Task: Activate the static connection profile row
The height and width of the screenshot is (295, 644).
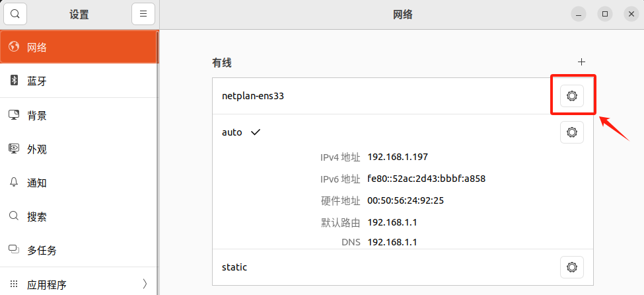Action: click(403, 267)
